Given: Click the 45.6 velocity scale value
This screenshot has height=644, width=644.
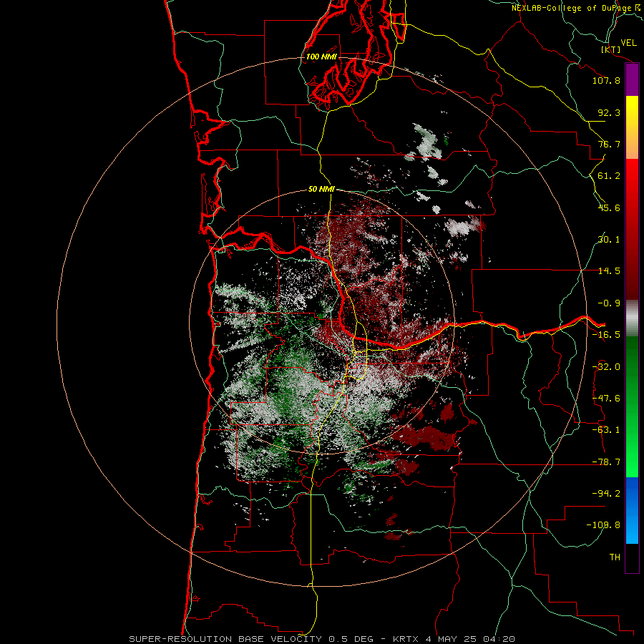Looking at the screenshot, I should click(609, 208).
